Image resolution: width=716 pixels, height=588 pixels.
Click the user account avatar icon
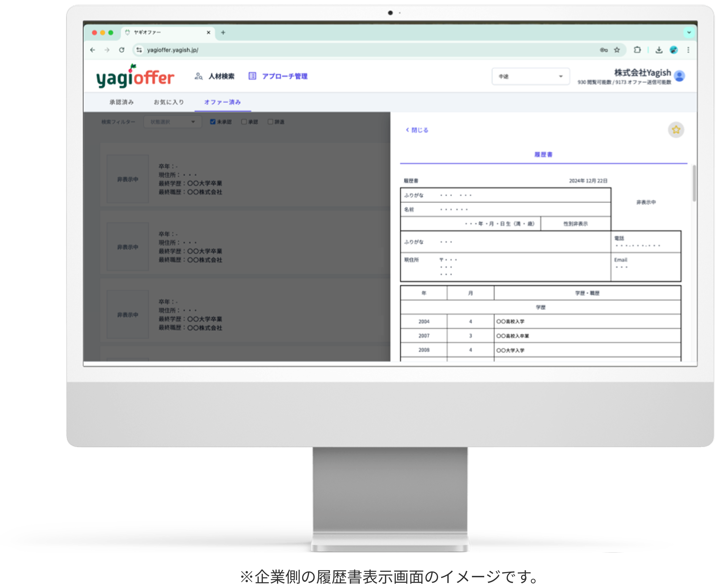pyautogui.click(x=679, y=76)
